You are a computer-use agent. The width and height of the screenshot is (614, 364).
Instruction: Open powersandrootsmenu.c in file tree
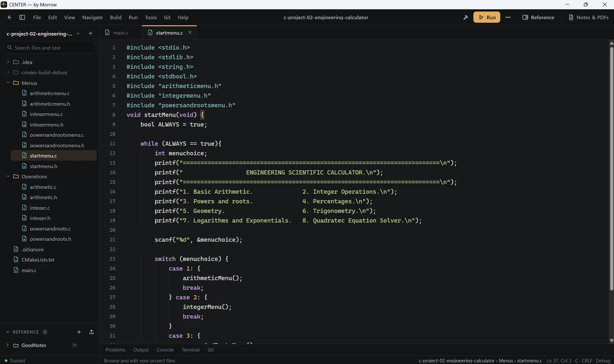pyautogui.click(x=57, y=135)
